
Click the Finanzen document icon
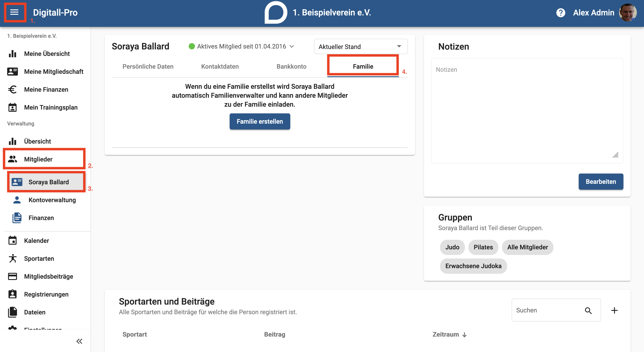point(17,218)
